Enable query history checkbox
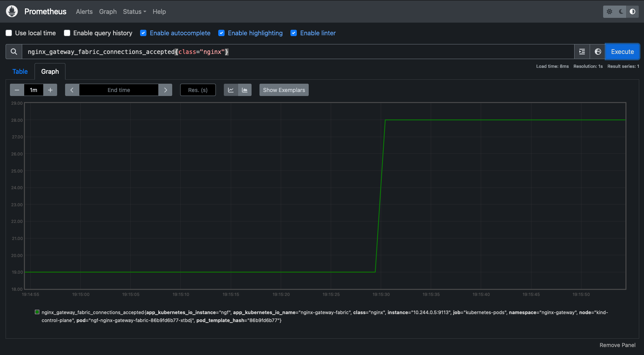 coord(67,33)
